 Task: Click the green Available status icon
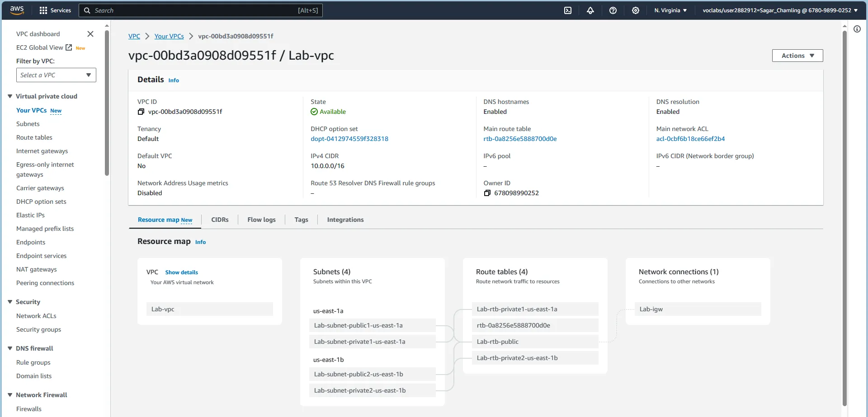click(x=314, y=112)
